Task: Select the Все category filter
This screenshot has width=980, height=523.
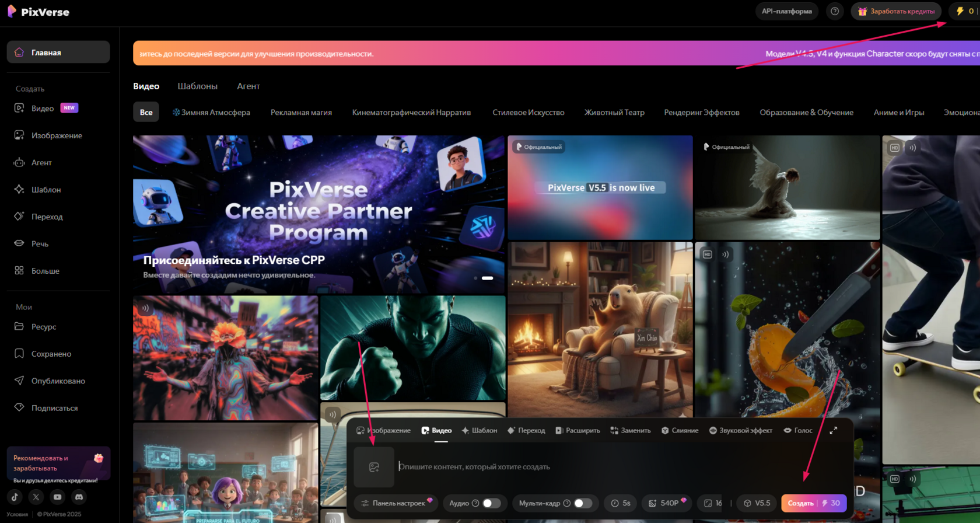Action: click(146, 112)
